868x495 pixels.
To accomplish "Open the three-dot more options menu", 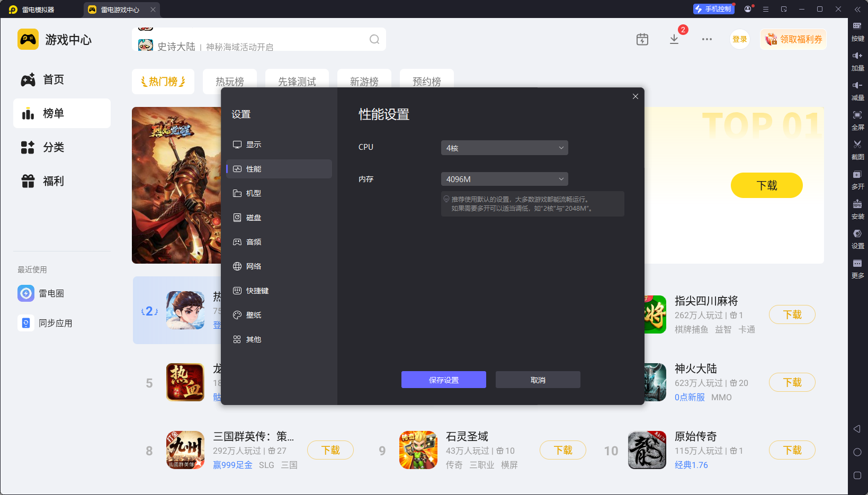I will (706, 39).
